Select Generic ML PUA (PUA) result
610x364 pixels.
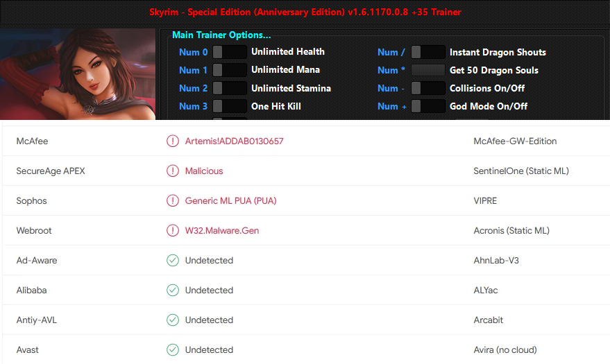pos(230,201)
